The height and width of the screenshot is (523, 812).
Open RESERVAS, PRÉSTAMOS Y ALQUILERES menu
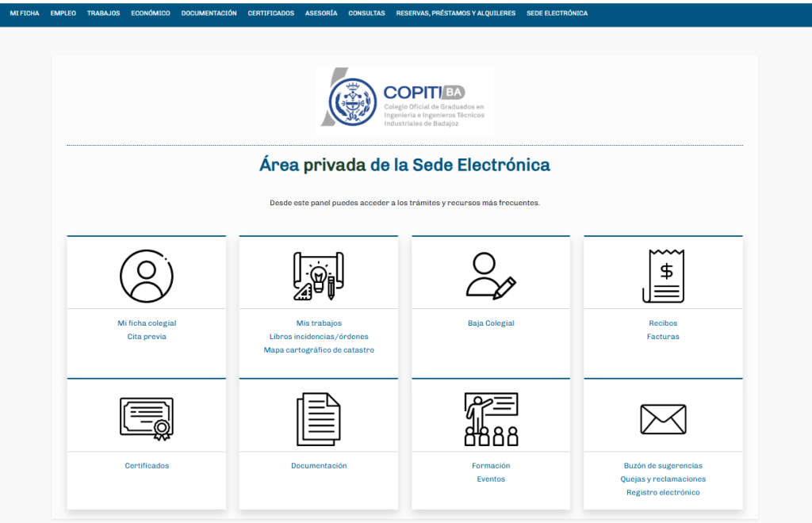coord(456,13)
